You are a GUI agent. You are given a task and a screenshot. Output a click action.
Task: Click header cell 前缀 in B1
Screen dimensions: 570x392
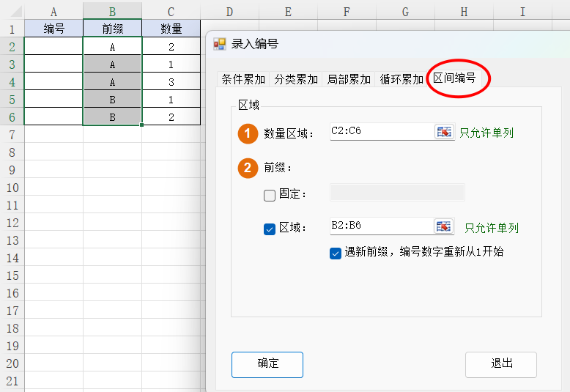click(112, 29)
